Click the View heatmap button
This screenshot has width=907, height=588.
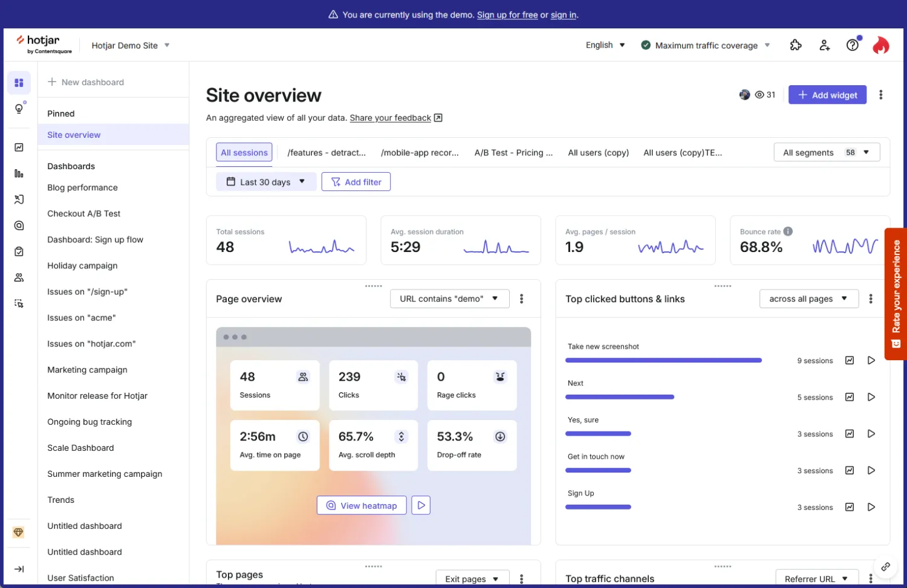(x=362, y=505)
